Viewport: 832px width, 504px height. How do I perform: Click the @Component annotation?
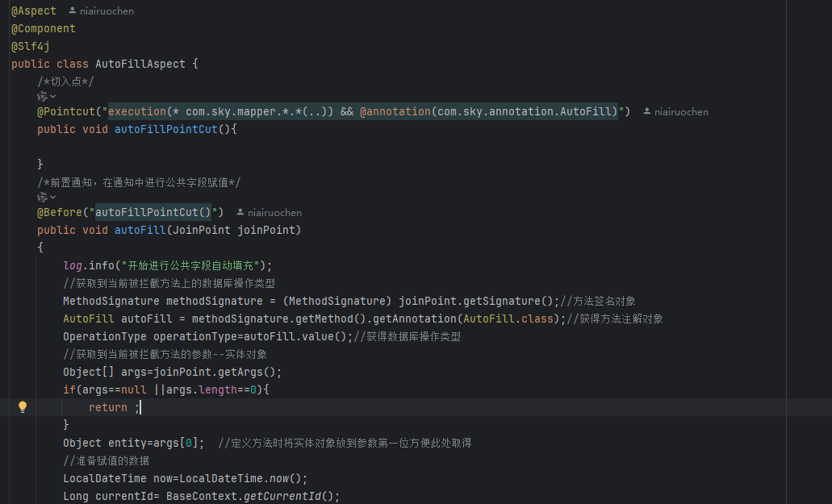(44, 28)
